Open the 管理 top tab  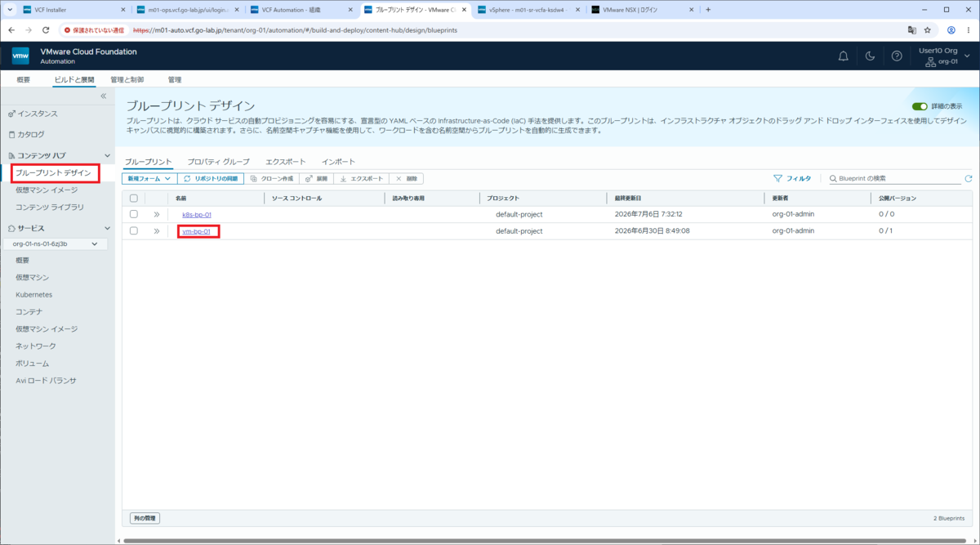click(175, 80)
